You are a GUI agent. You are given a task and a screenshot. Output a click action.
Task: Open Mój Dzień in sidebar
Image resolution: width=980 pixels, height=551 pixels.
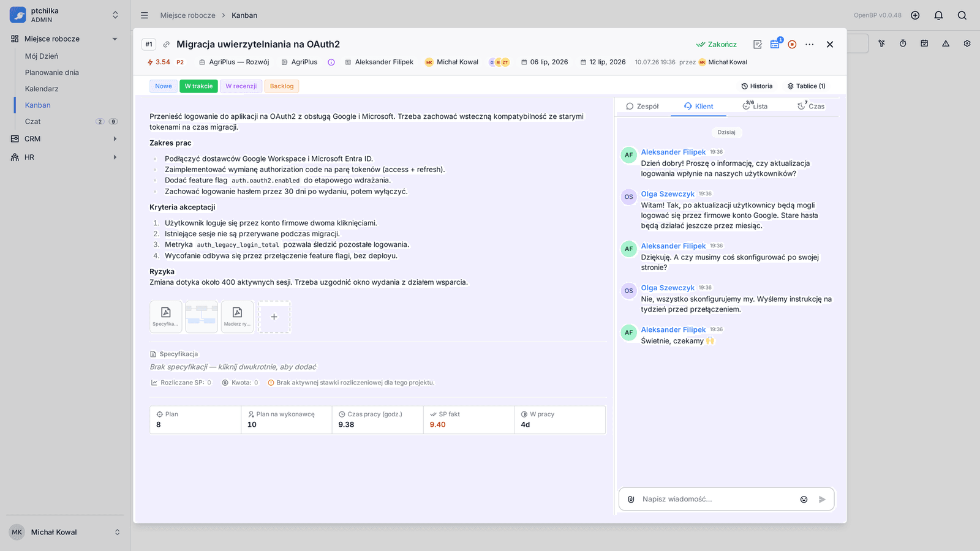tap(42, 56)
